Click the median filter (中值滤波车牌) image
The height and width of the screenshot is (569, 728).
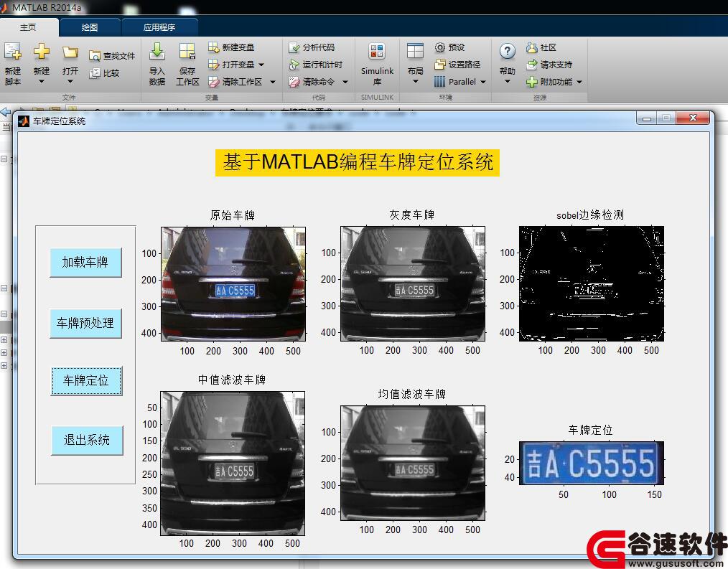(233, 464)
